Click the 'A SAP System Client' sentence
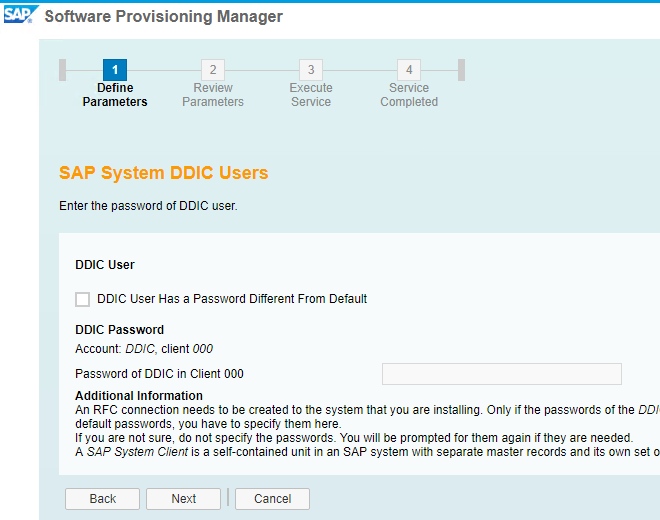 [x=367, y=452]
